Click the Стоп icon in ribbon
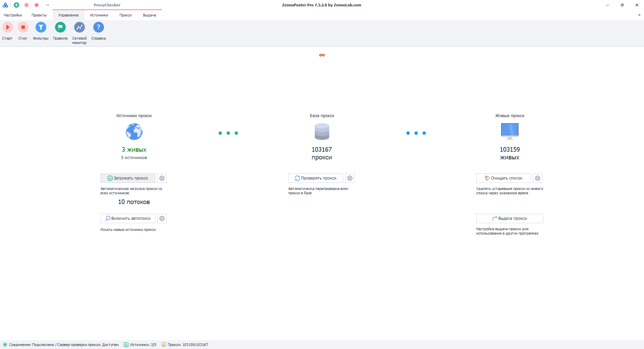The height and width of the screenshot is (349, 644). pyautogui.click(x=23, y=27)
